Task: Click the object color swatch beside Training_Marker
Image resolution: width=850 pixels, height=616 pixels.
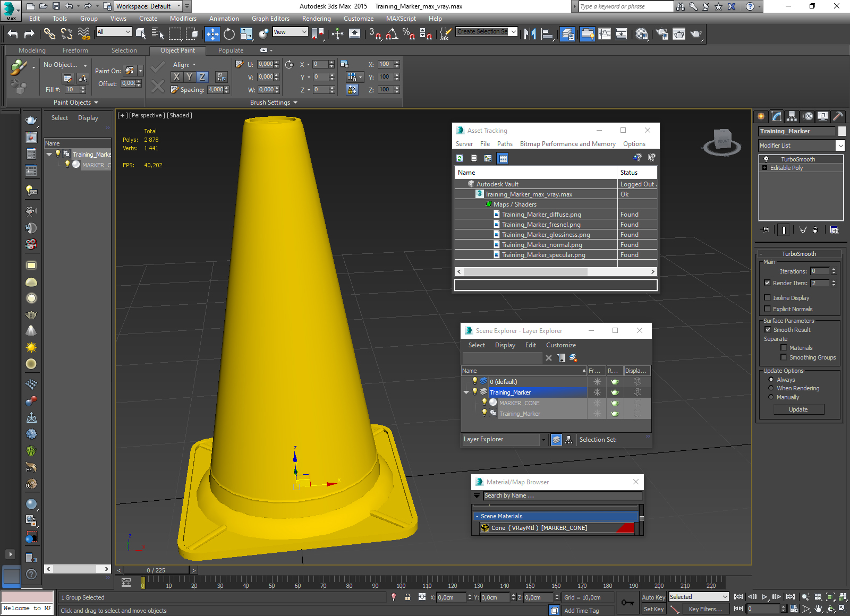Action: click(842, 131)
